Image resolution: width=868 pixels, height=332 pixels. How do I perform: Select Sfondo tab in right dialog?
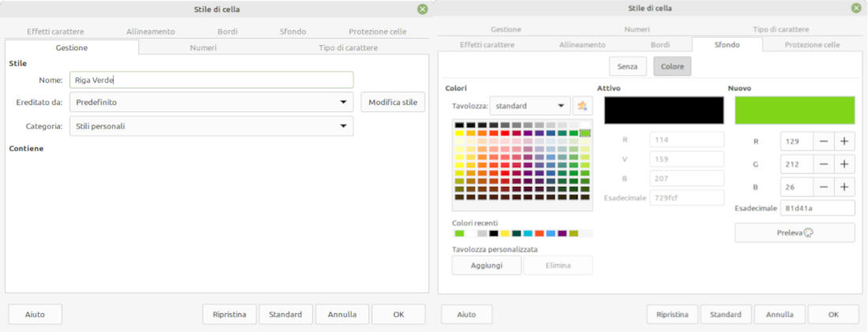728,45
